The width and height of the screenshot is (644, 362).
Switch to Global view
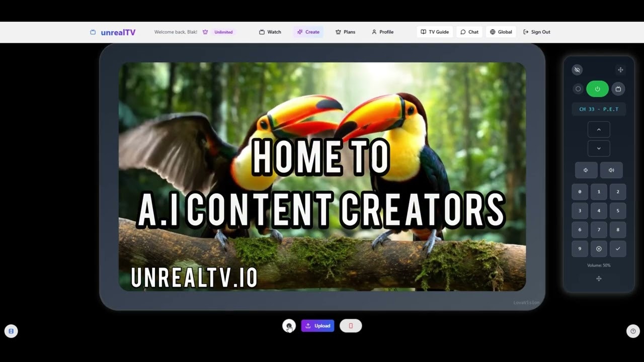point(501,32)
